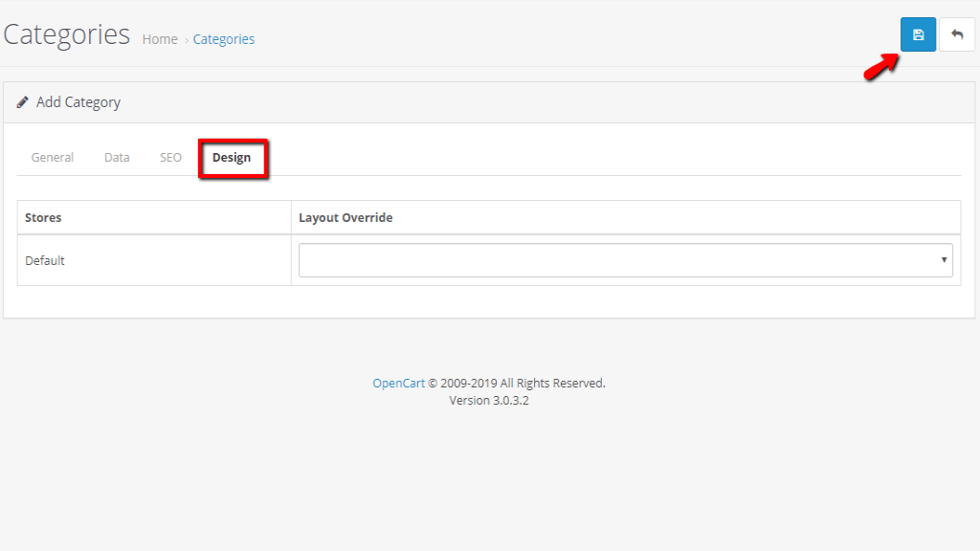Click the return arrow icon at top right

tap(956, 33)
